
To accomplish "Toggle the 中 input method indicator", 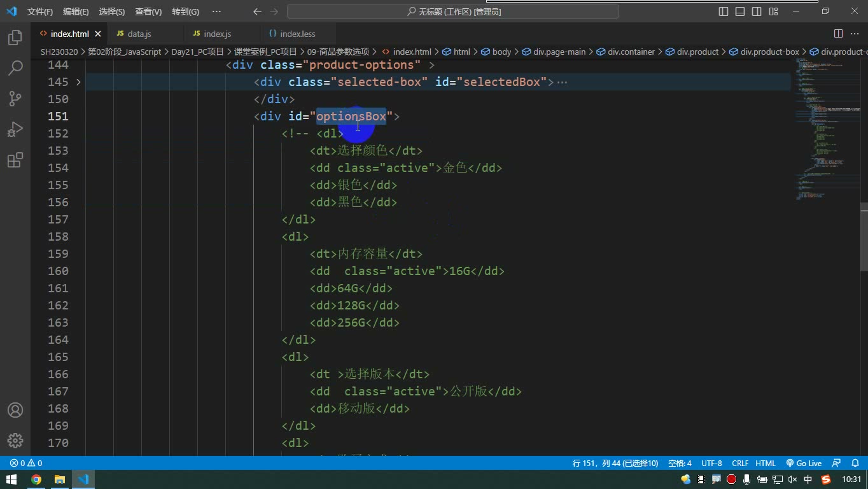I will pyautogui.click(x=808, y=479).
